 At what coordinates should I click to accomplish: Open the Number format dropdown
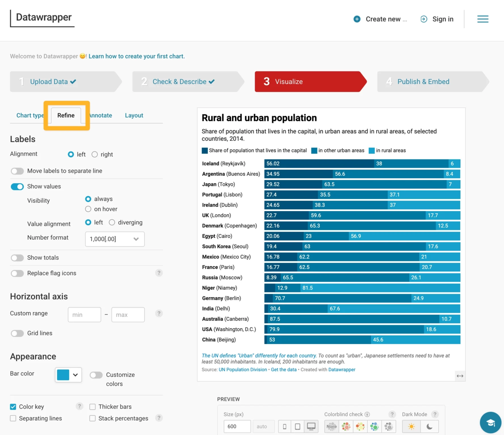coord(115,239)
